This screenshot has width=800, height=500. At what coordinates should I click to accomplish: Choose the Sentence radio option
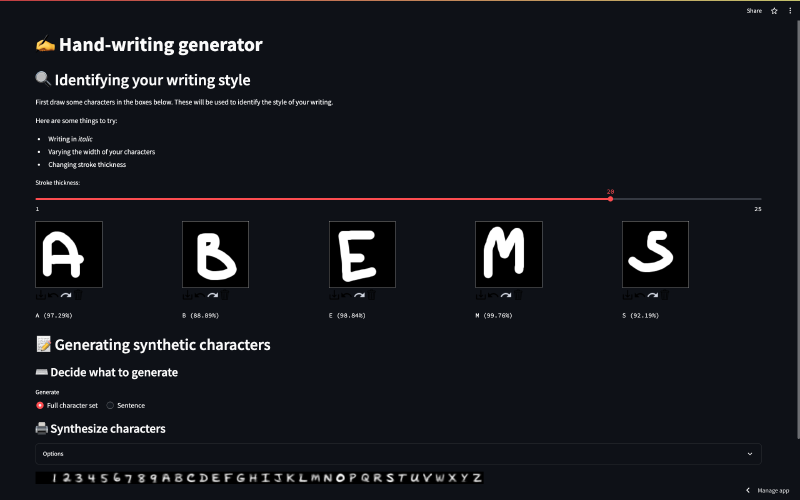pyautogui.click(x=110, y=405)
